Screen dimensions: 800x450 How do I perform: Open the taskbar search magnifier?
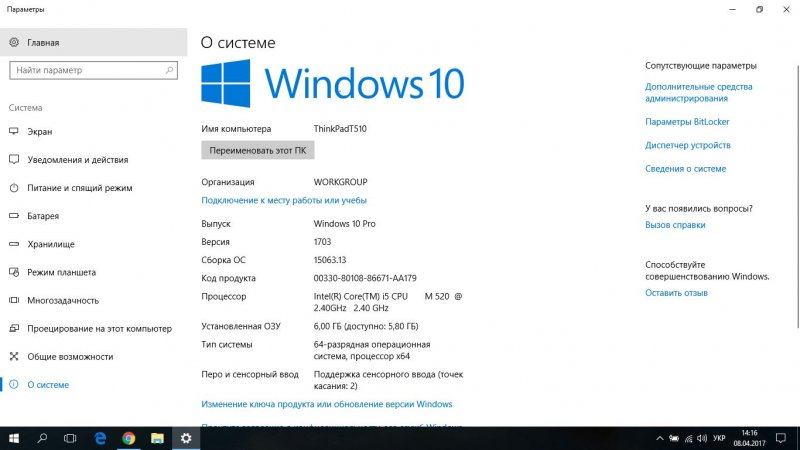pos(43,438)
